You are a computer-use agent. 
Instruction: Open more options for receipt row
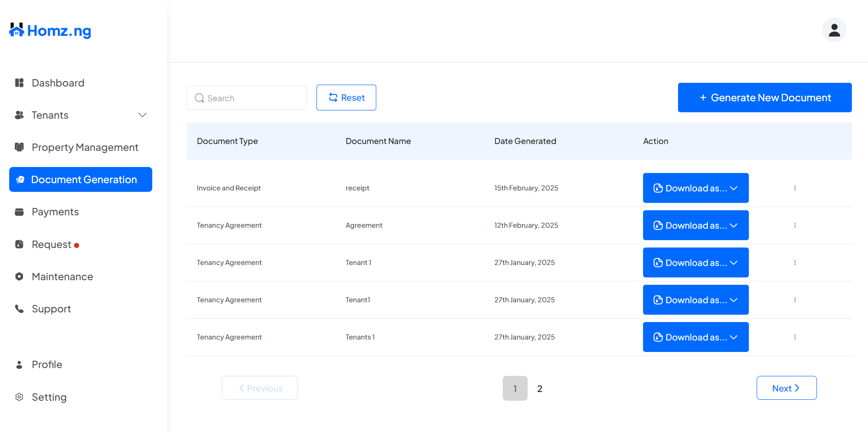[795, 188]
